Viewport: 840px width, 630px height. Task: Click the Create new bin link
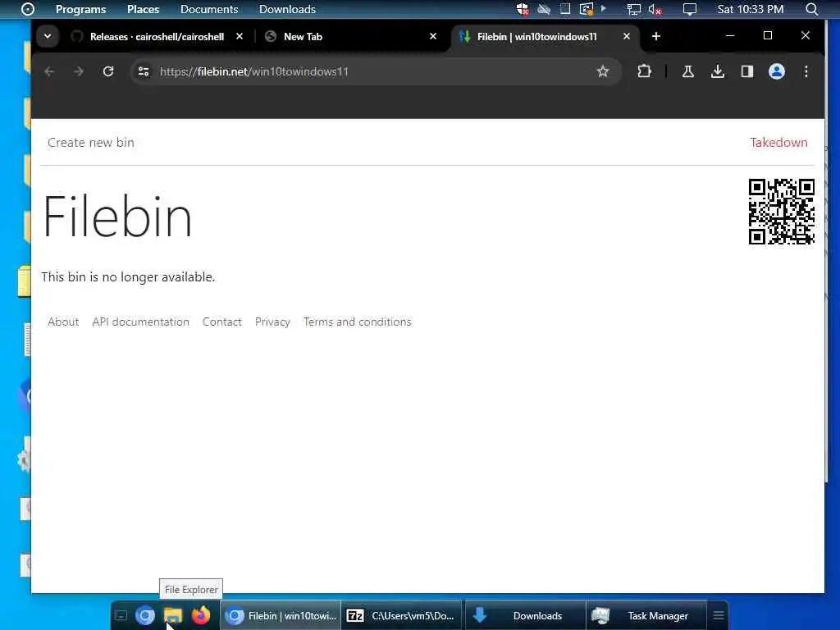91,143
